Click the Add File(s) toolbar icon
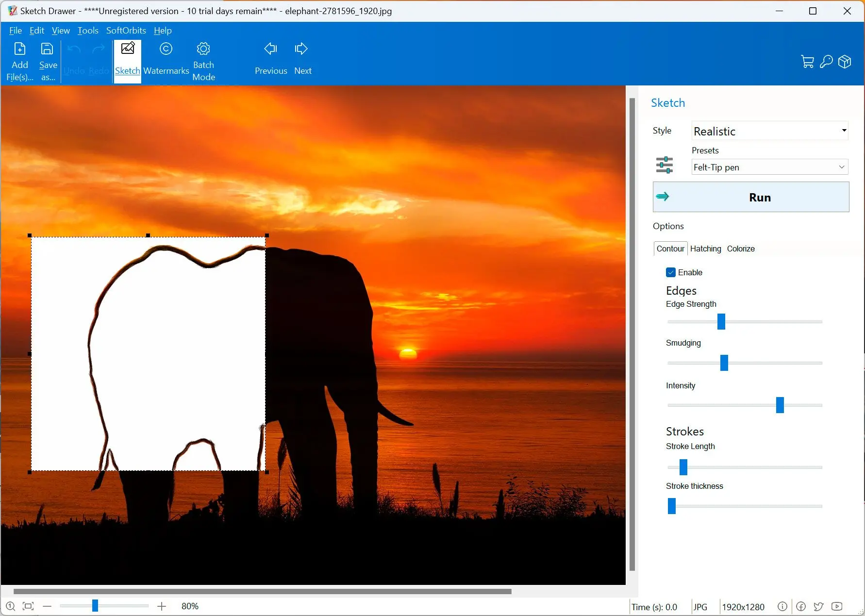 (20, 49)
